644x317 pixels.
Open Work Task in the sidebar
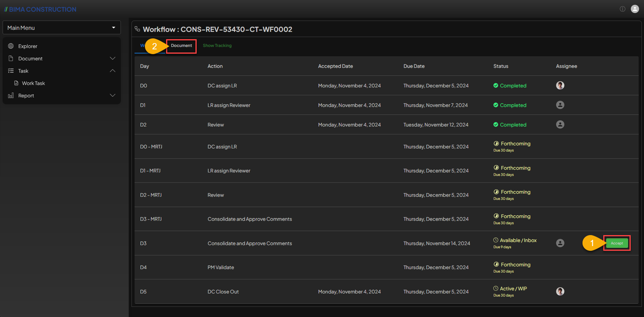[x=33, y=83]
